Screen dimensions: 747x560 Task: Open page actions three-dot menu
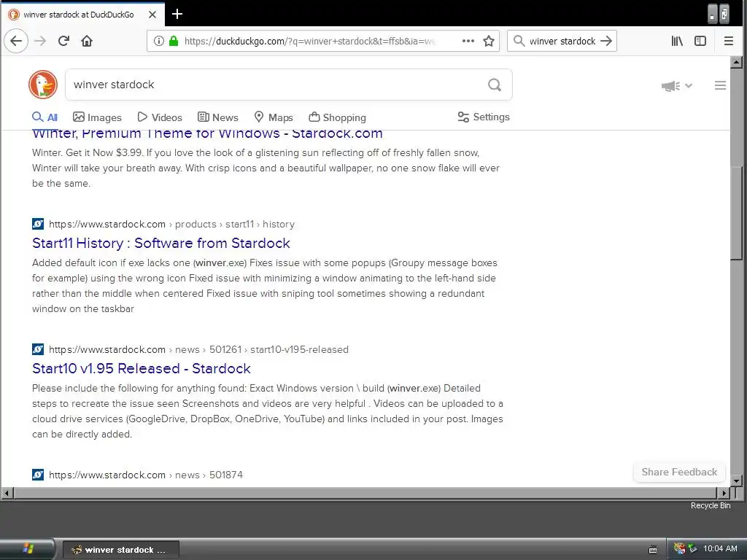pyautogui.click(x=468, y=41)
